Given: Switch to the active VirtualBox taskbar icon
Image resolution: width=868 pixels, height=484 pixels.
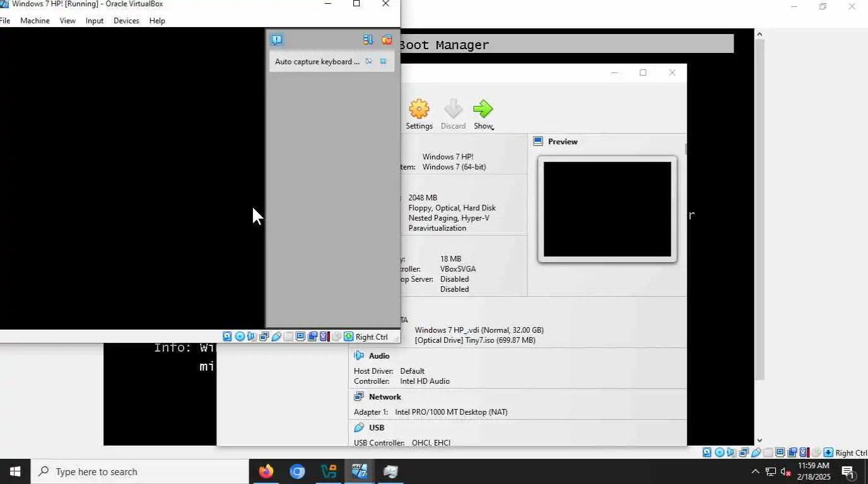Looking at the screenshot, I should click(360, 471).
